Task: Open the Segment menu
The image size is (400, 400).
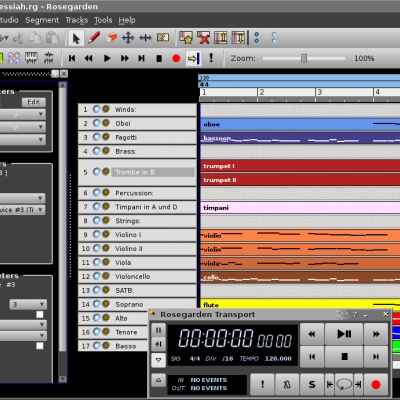Action: pyautogui.click(x=42, y=20)
